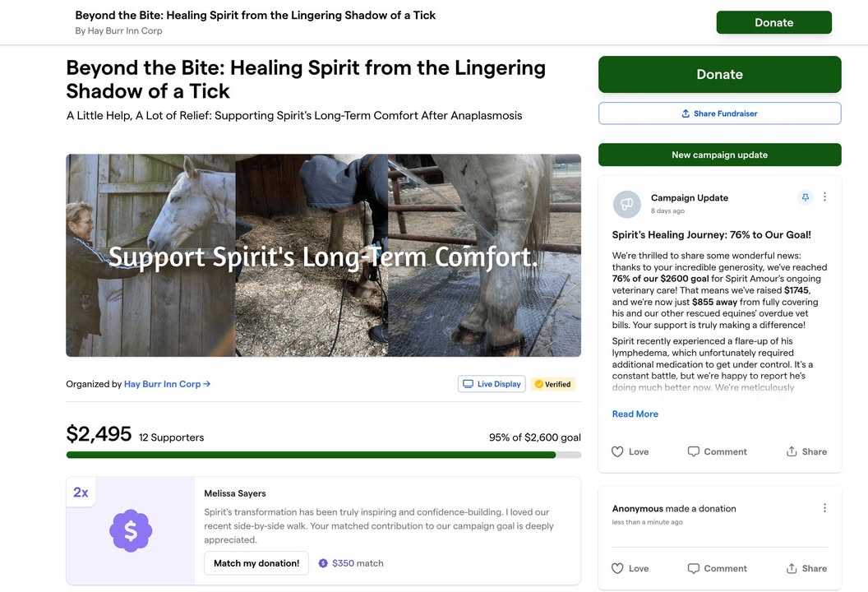Love the Campaign Update post
Screen dimensions: 868x592
630,452
